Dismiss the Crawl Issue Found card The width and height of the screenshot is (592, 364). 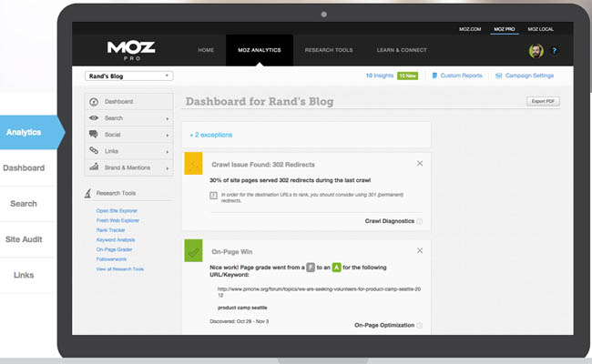(420, 163)
